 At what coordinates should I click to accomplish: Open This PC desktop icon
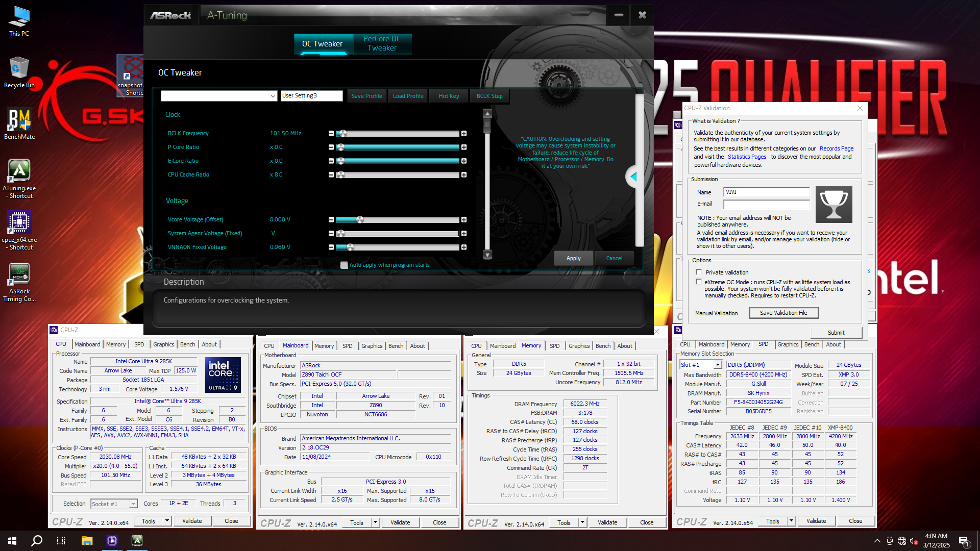[x=19, y=21]
